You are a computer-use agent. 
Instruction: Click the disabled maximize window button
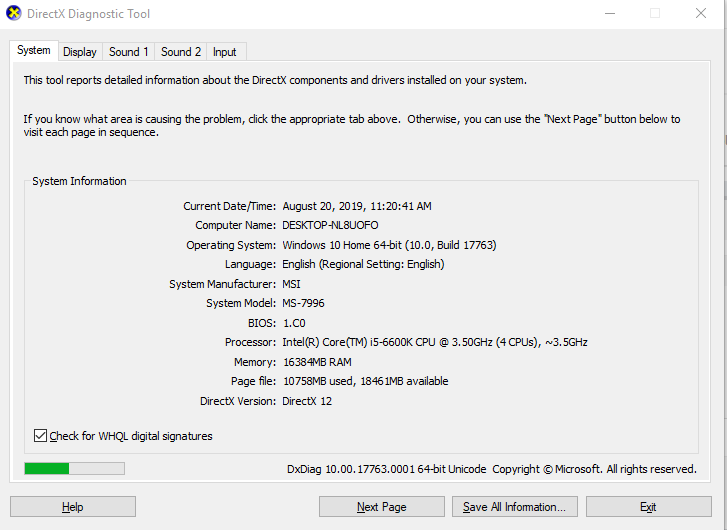pyautogui.click(x=655, y=13)
